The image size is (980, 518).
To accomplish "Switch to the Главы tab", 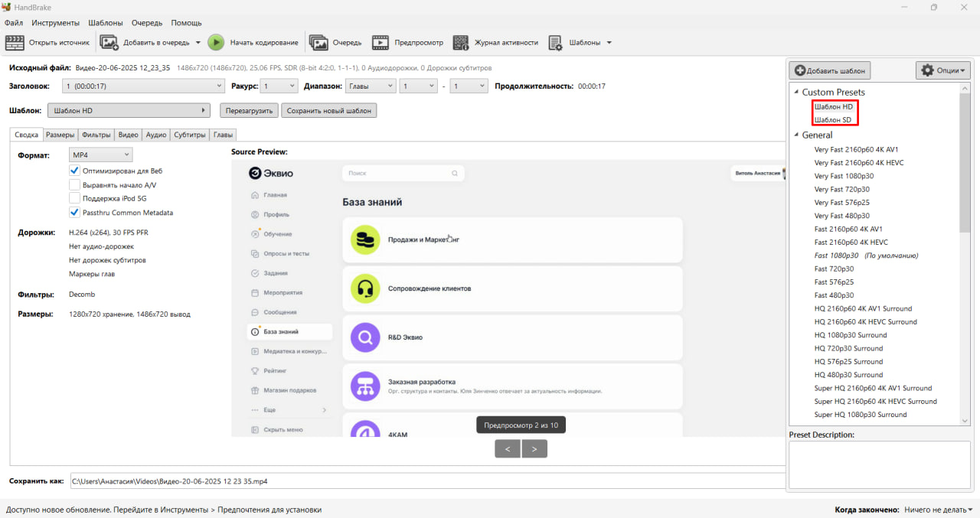I will click(224, 135).
